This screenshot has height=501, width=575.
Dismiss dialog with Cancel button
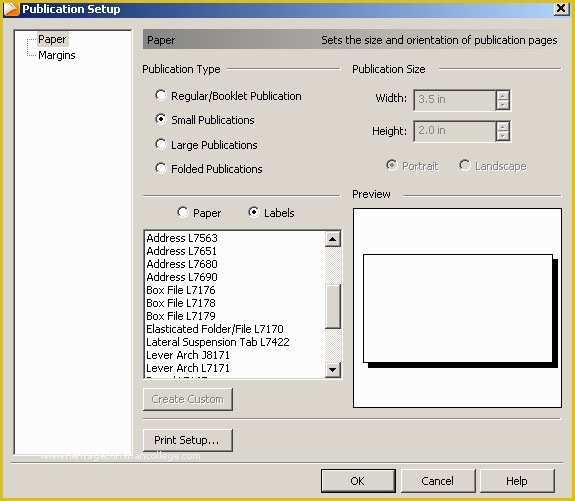click(x=438, y=481)
